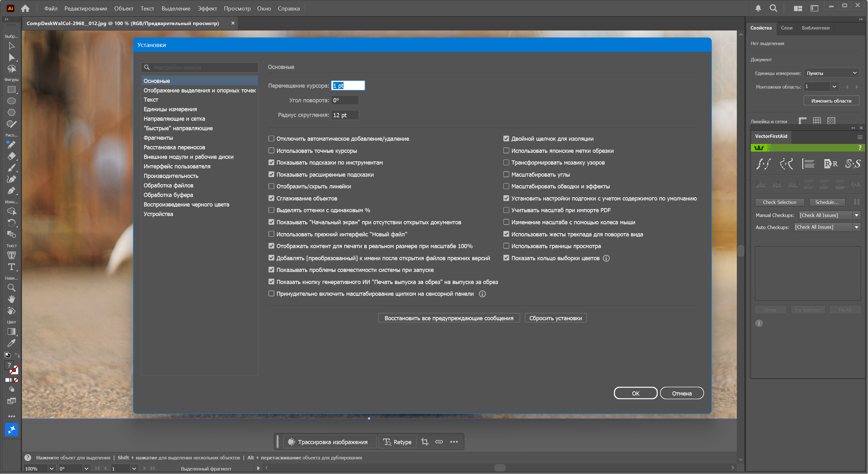
Task: Select the Rectangle tool
Action: [x=11, y=90]
